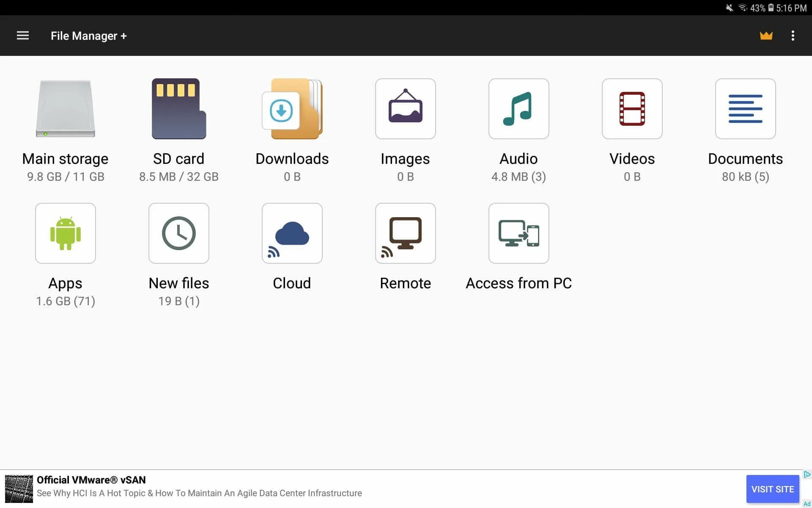Click the AdChoices info icon
The height and width of the screenshot is (508, 812).
[807, 474]
